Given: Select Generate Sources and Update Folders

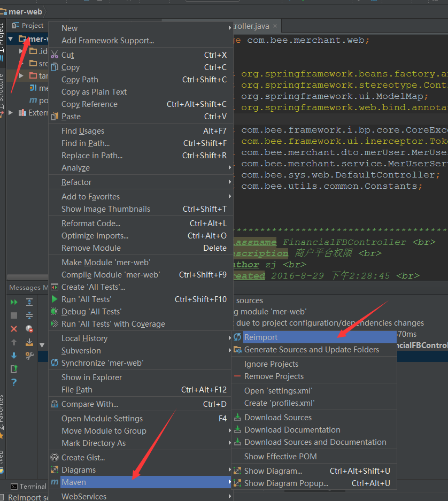Looking at the screenshot, I should pyautogui.click(x=314, y=350).
